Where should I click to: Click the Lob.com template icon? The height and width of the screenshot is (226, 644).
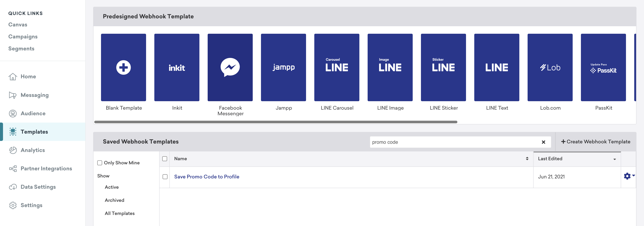point(550,67)
